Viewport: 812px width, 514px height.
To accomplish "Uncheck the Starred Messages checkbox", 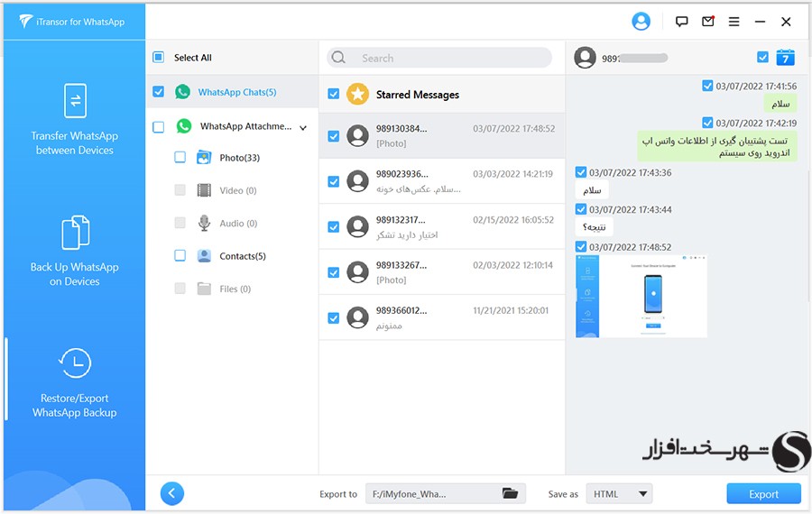I will coord(334,94).
